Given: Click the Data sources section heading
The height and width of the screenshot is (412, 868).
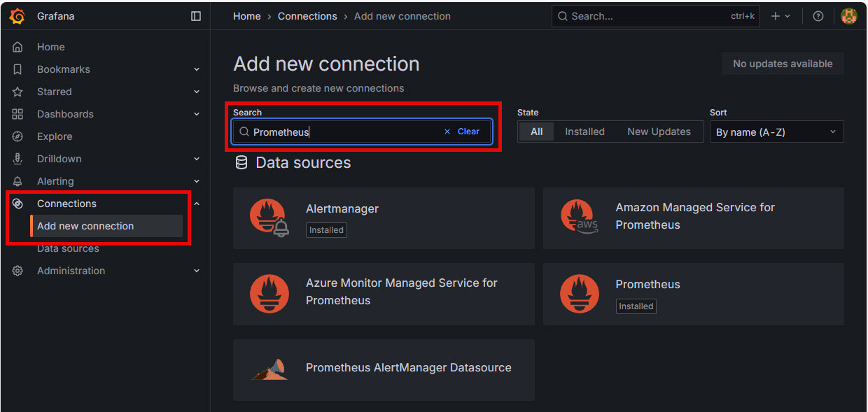Looking at the screenshot, I should [x=303, y=162].
